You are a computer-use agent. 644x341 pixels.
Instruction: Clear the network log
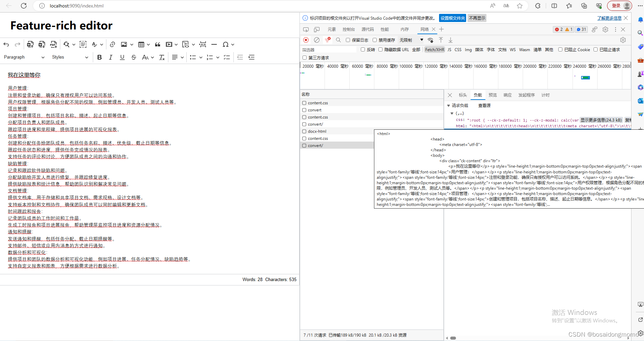(x=317, y=40)
